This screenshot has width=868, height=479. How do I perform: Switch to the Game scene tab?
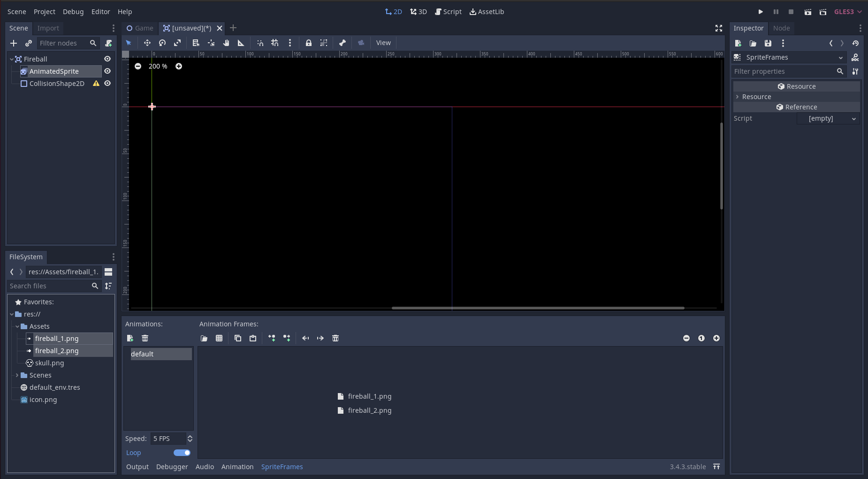(x=140, y=28)
